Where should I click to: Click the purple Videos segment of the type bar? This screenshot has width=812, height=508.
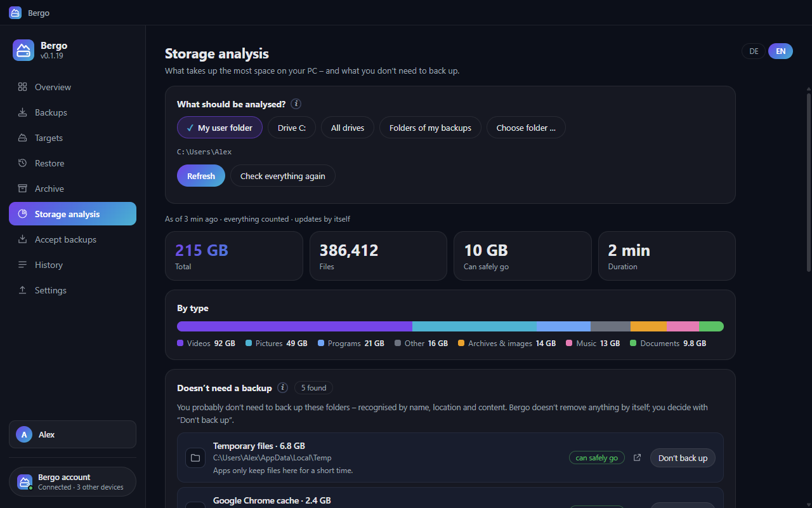point(294,326)
